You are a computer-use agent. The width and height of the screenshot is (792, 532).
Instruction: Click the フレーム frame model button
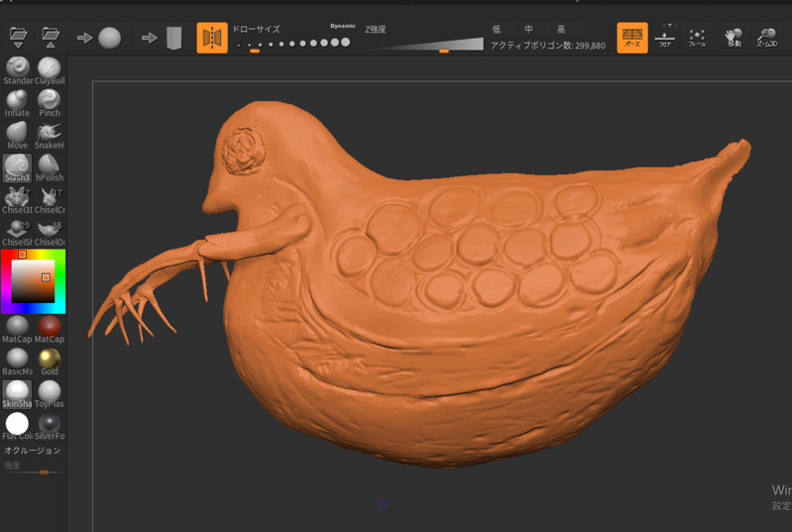coord(697,38)
